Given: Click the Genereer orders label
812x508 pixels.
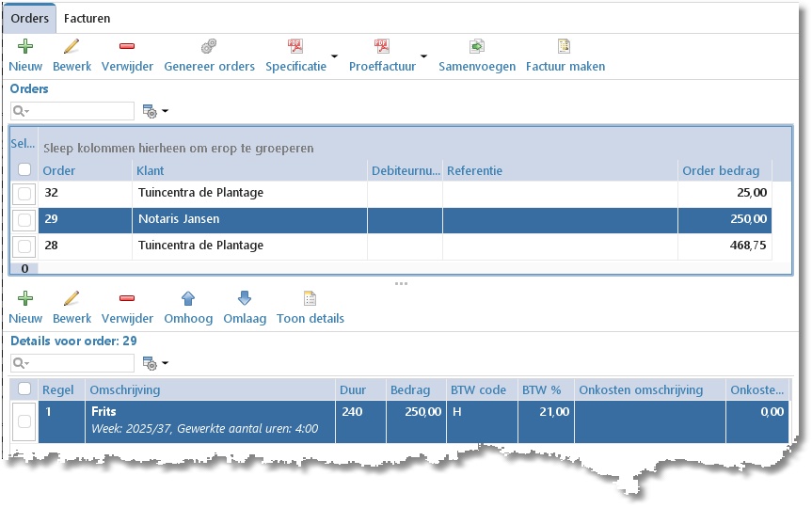Looking at the screenshot, I should pyautogui.click(x=209, y=66).
